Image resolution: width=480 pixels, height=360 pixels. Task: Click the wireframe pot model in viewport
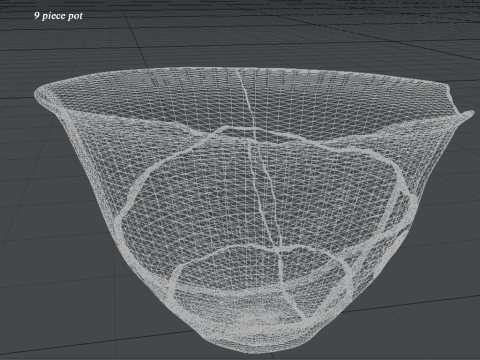point(254,210)
